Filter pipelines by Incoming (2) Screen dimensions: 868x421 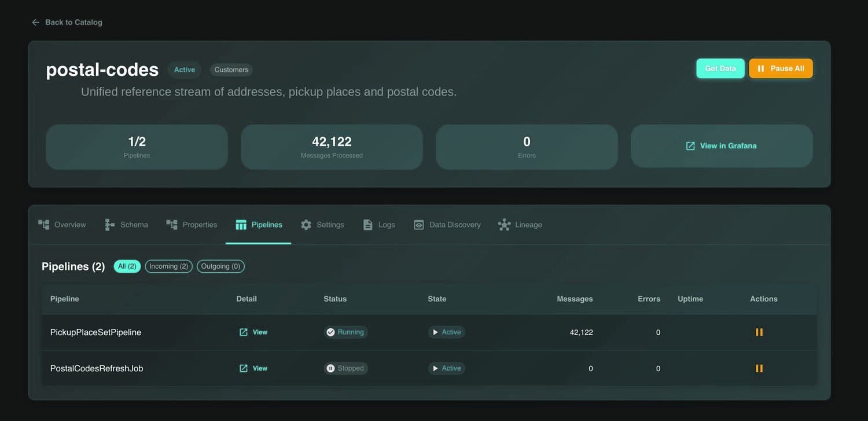[168, 266]
